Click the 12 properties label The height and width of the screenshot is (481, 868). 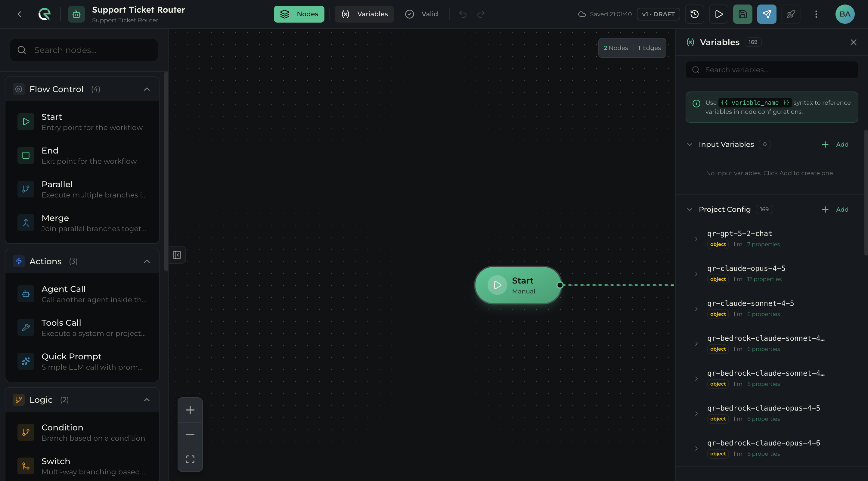(x=764, y=279)
